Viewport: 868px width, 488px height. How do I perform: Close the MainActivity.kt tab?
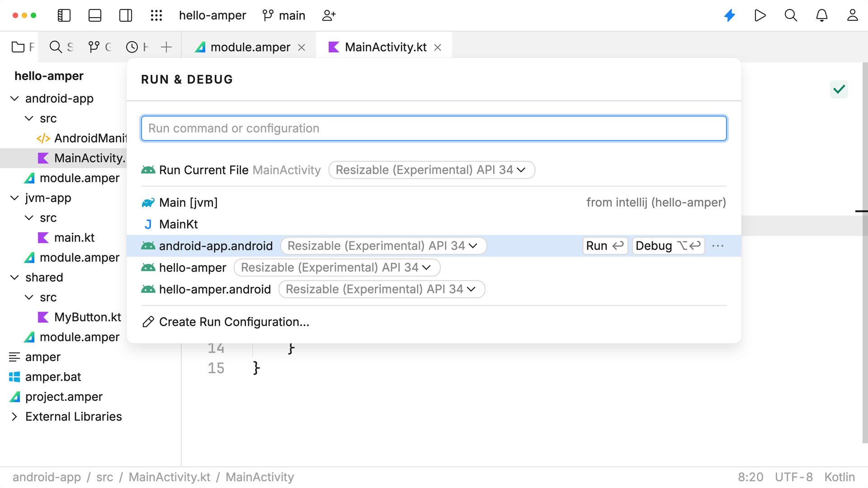coord(437,47)
